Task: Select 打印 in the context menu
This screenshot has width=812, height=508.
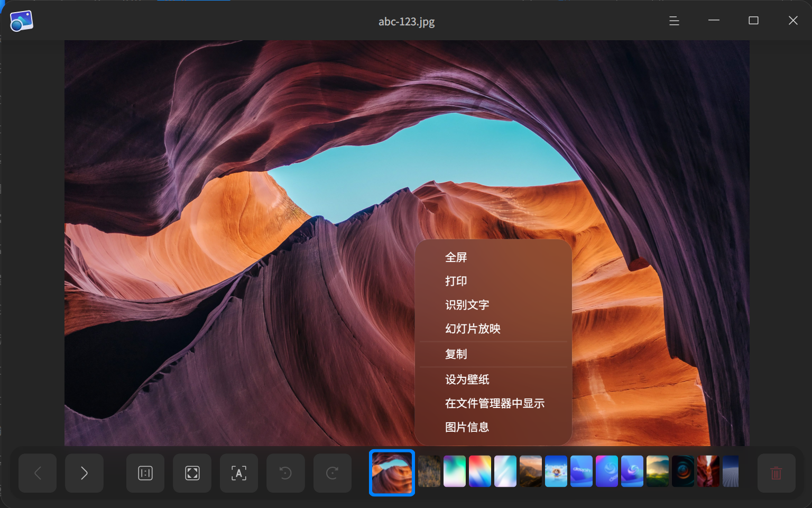Action: [x=493, y=281]
